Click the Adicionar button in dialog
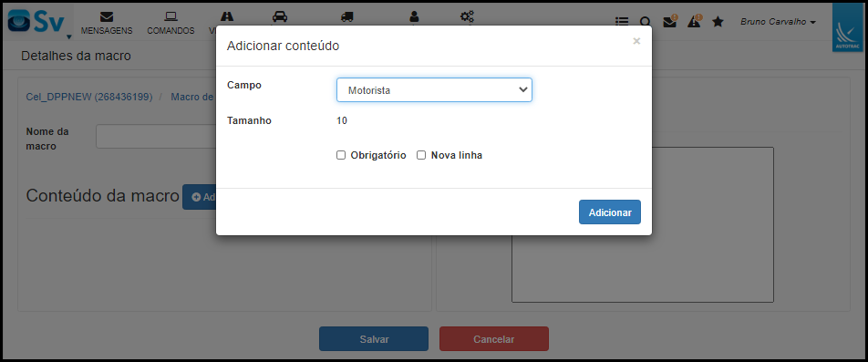Image resolution: width=868 pixels, height=362 pixels. (609, 212)
